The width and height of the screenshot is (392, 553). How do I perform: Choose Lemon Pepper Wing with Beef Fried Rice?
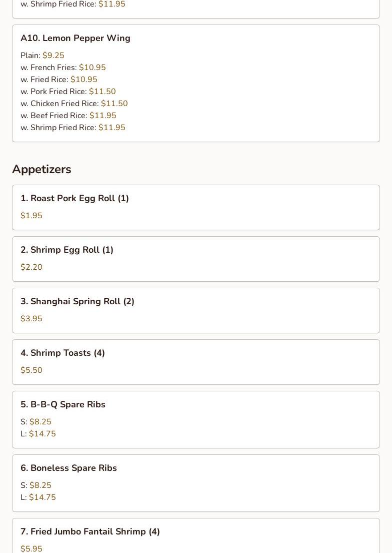tap(68, 115)
